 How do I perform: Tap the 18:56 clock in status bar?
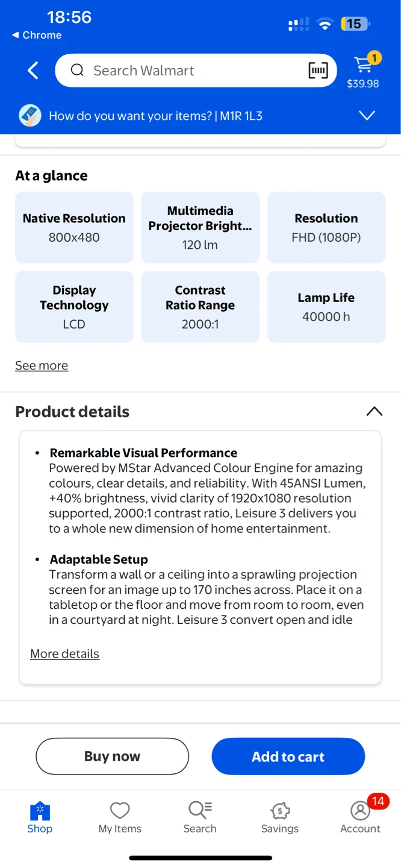coord(69,17)
